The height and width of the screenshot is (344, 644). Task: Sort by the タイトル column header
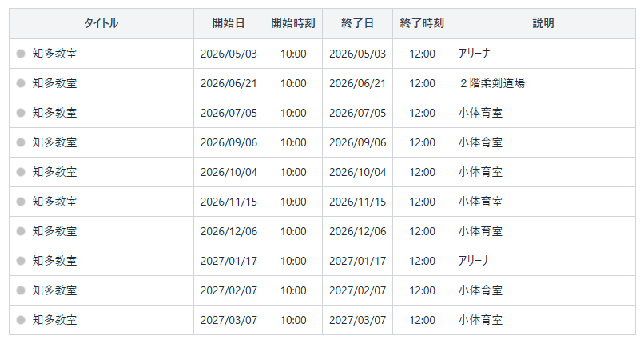coord(101,23)
